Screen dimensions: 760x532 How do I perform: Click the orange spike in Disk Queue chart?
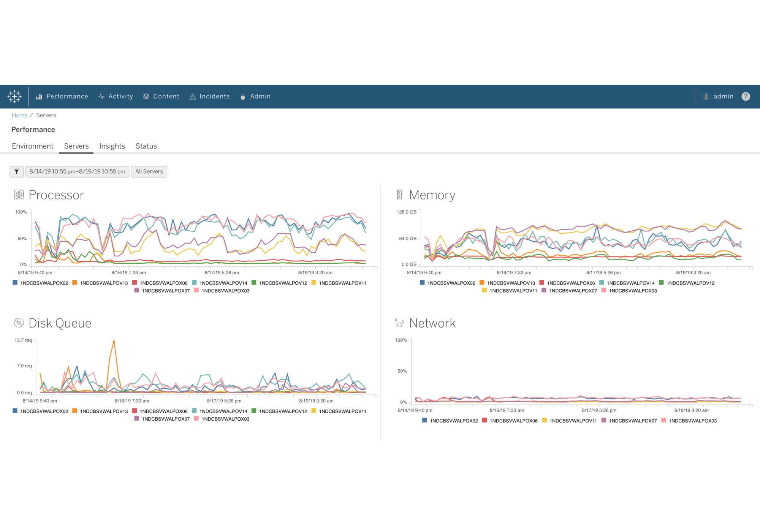point(114,341)
